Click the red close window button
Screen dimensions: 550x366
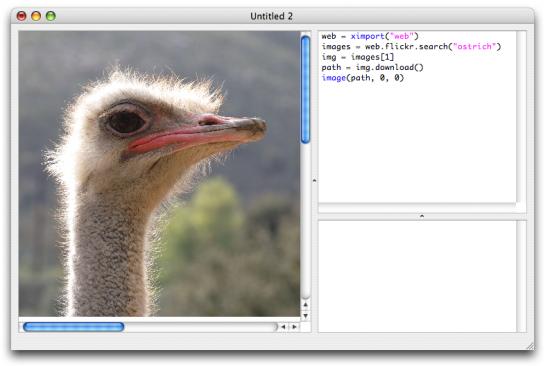click(x=21, y=16)
